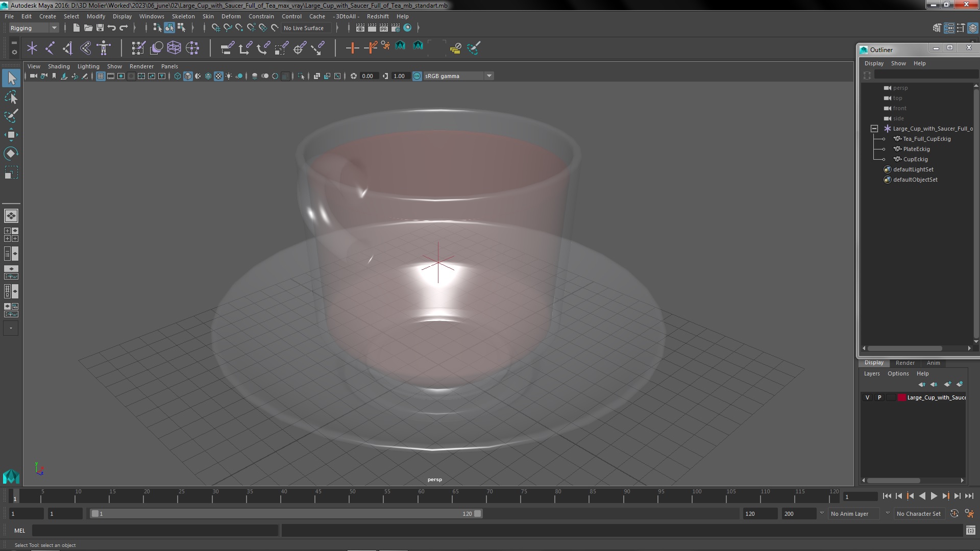The width and height of the screenshot is (980, 551).
Task: Activate the Paint Selection tool
Action: (x=11, y=116)
